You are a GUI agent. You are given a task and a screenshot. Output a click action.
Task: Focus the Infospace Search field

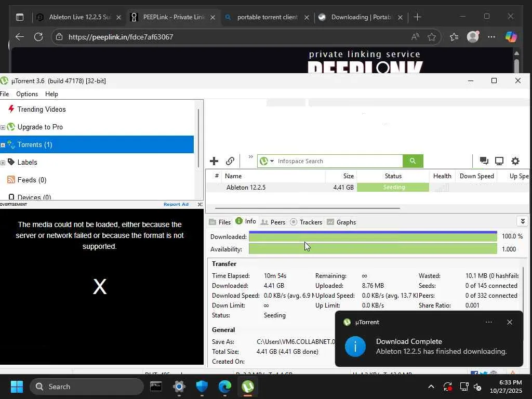point(339,161)
